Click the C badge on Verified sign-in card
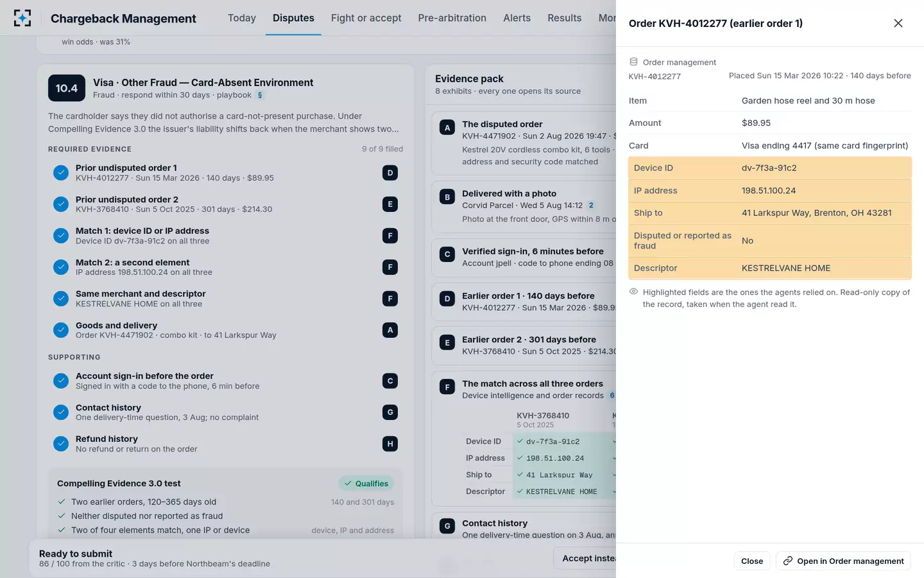Viewport: 924px width, 578px height. [447, 254]
